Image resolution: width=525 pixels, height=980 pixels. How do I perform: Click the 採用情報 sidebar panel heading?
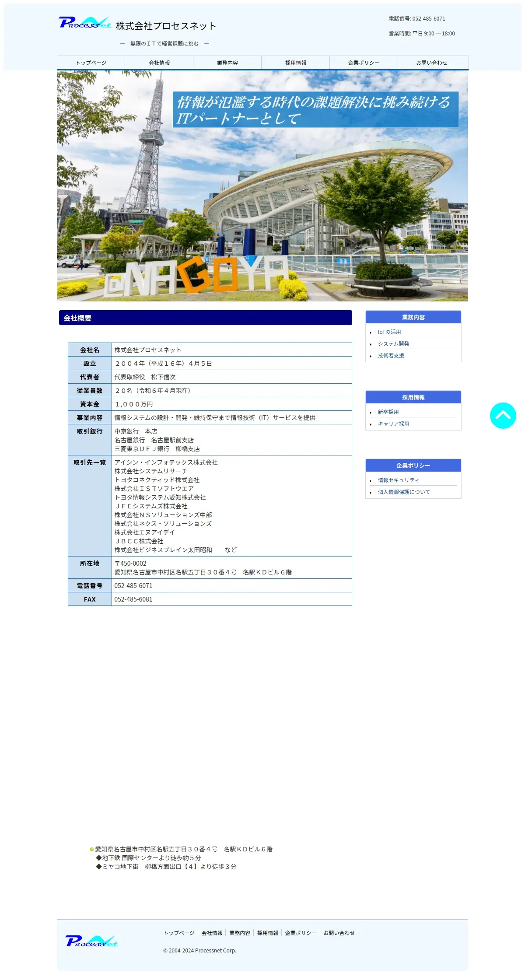point(413,397)
